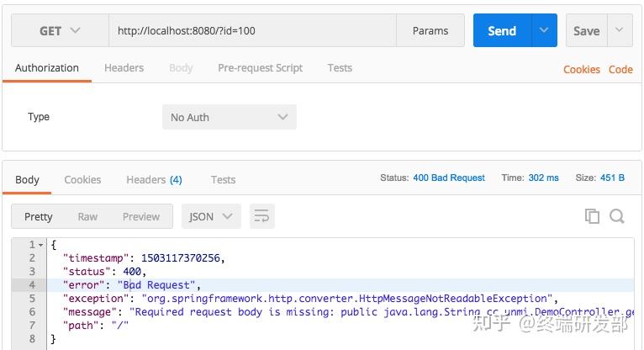Switch to the Preview view
This screenshot has height=350, width=644.
(x=140, y=216)
